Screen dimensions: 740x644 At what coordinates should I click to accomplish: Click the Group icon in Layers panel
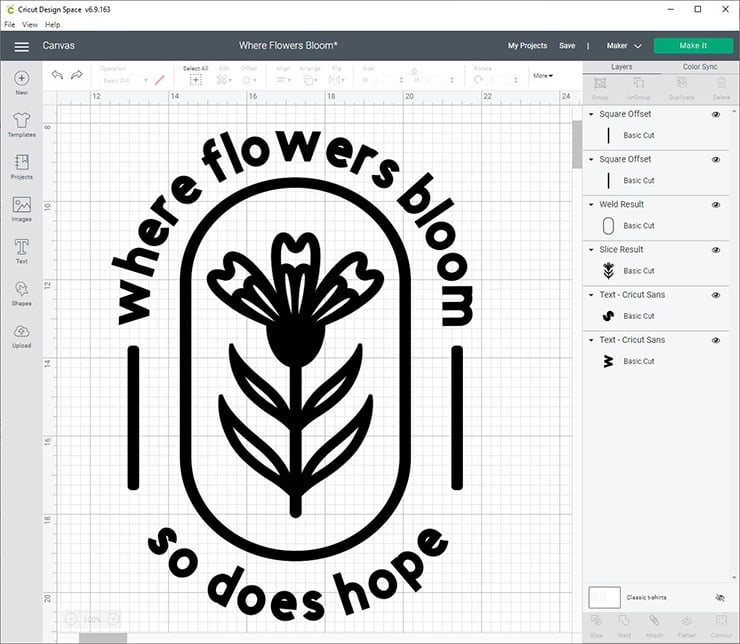point(600,84)
